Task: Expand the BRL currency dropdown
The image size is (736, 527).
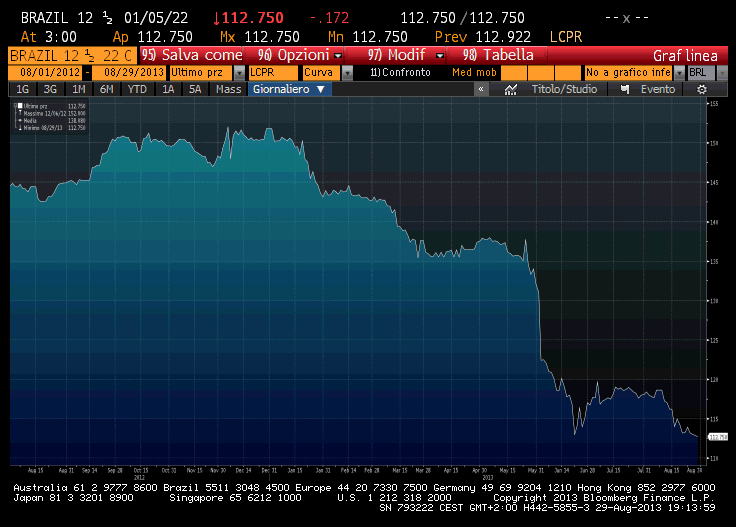Action: [x=724, y=73]
